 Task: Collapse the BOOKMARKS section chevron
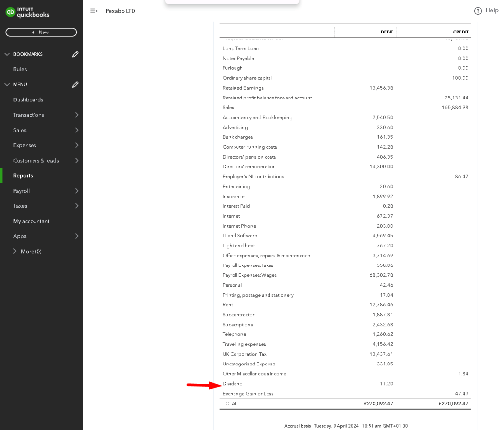point(7,54)
